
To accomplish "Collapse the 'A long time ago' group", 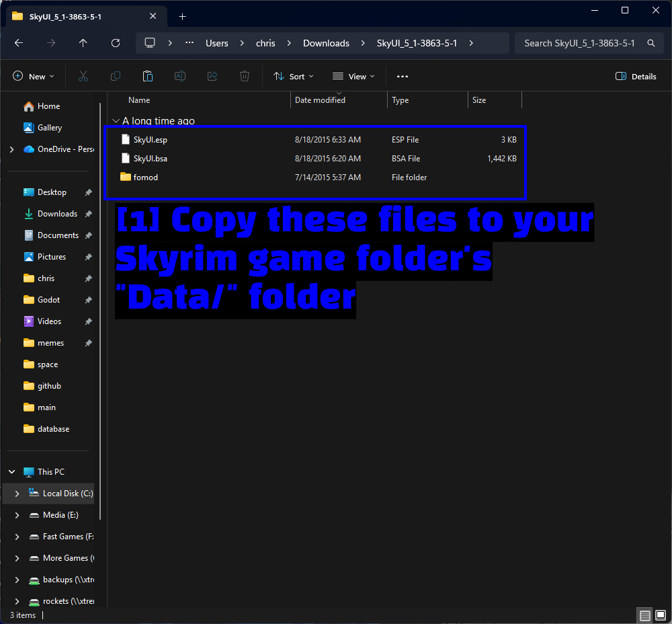I will pos(116,121).
